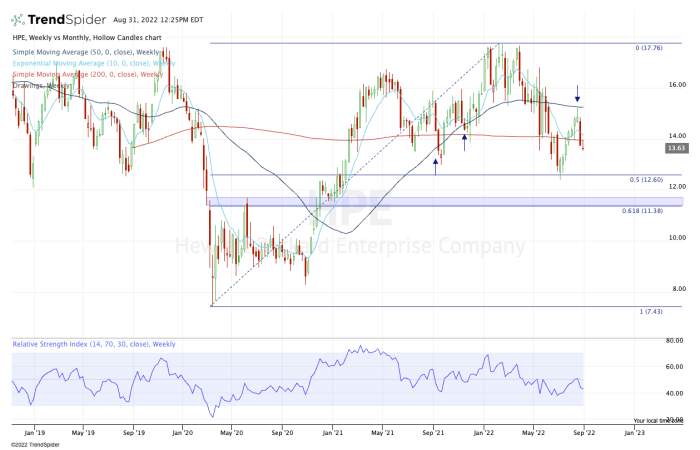
Task: Click the Sep '19 date axis label
Action: tap(134, 433)
